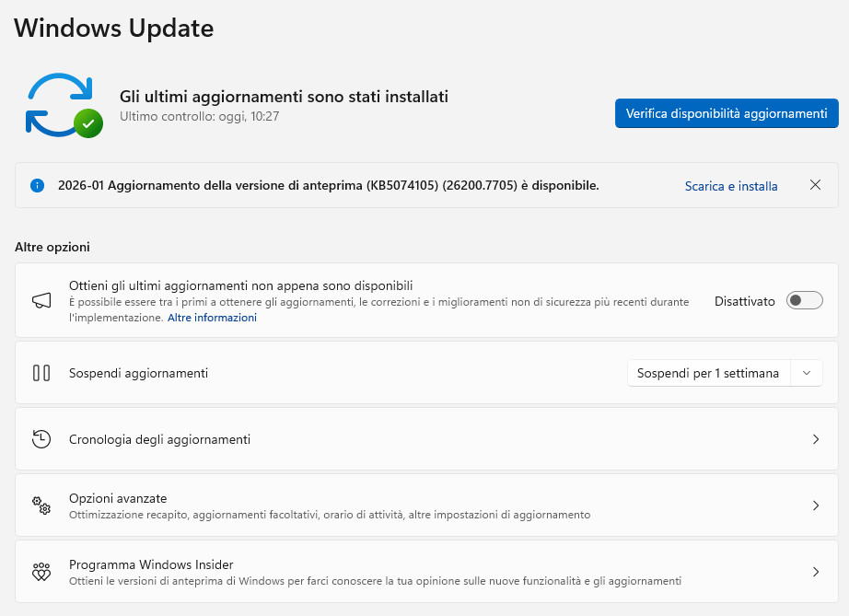This screenshot has width=849, height=616.
Task: Click the chevron on the Cronologia row
Action: tap(816, 439)
